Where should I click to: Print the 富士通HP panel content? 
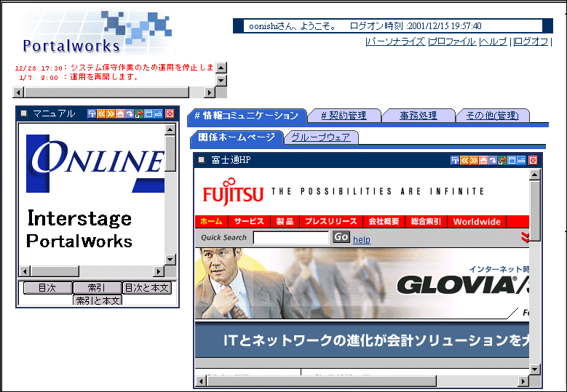[x=455, y=160]
